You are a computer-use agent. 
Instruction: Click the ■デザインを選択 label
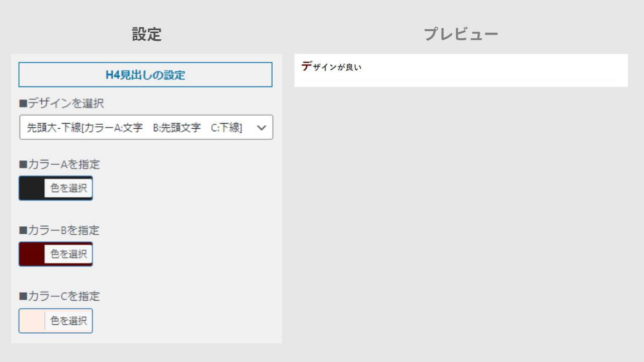click(61, 104)
